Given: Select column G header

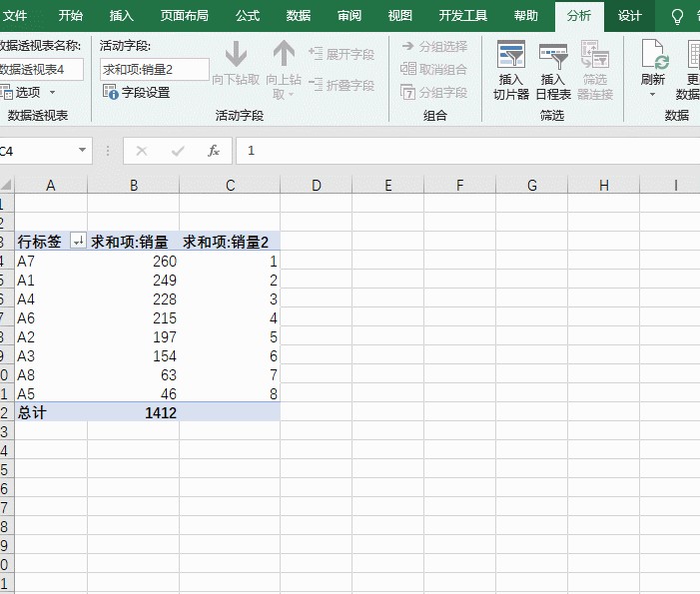Looking at the screenshot, I should tap(531, 185).
